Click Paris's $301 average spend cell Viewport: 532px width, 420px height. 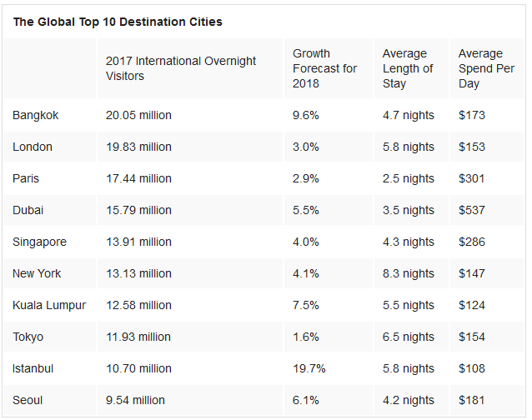472,178
